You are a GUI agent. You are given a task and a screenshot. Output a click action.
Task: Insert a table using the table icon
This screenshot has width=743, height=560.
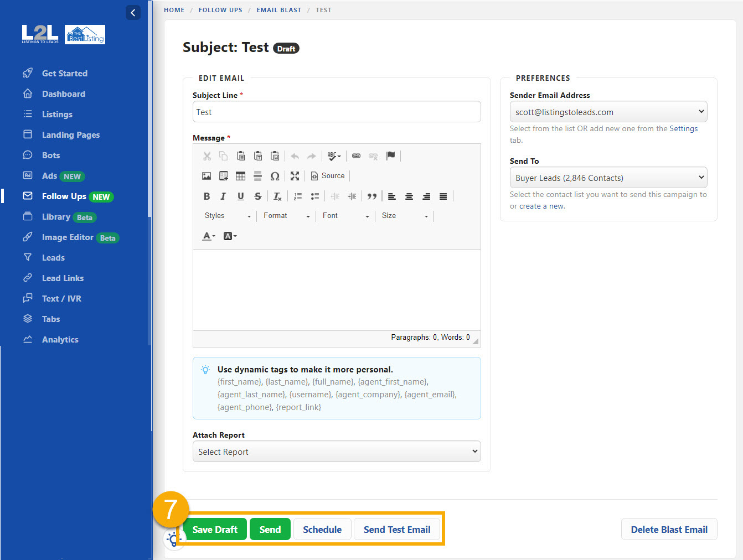click(x=240, y=175)
